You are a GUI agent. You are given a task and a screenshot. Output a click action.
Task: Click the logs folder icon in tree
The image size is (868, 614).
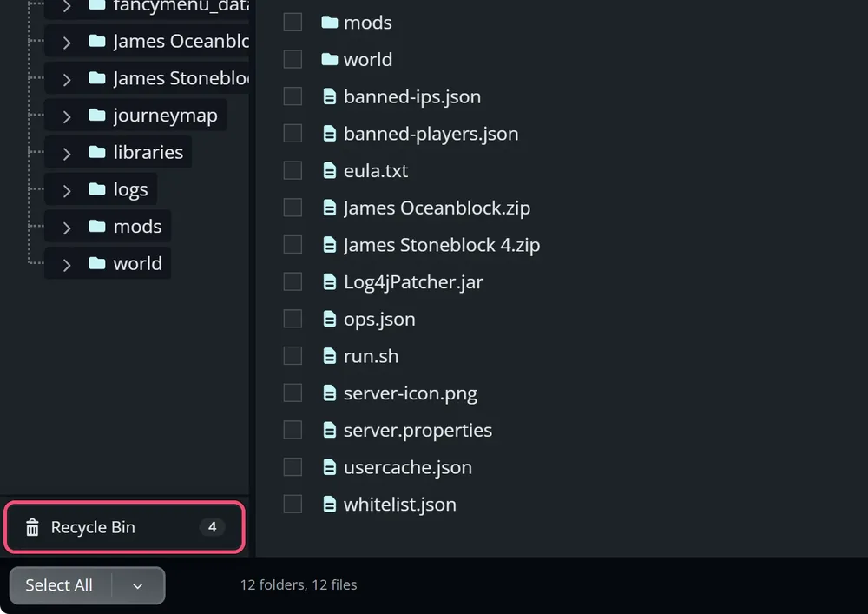pos(97,189)
